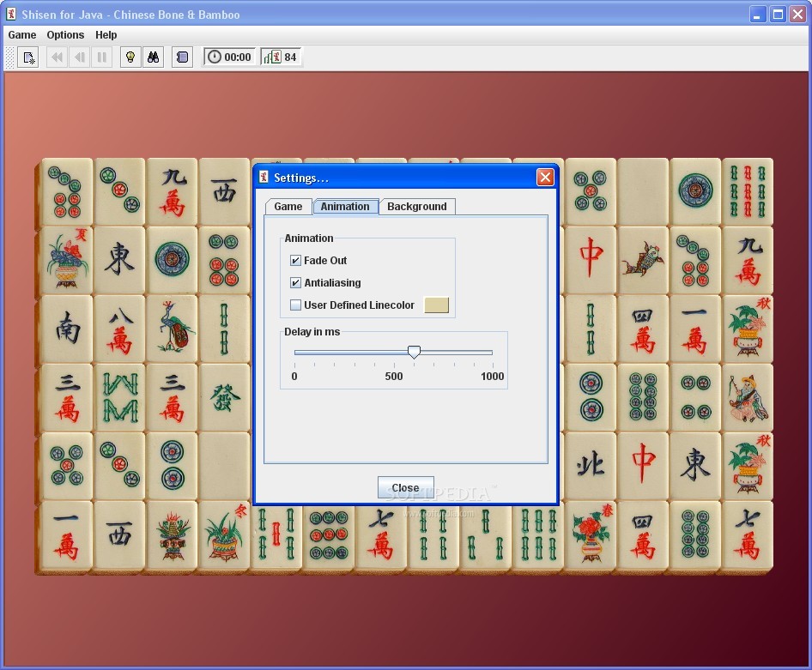
Task: Click the binoculars search icon
Action: [154, 57]
